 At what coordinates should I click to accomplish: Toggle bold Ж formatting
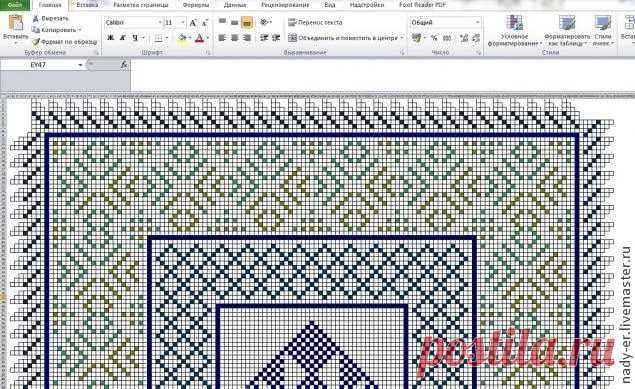(110, 38)
